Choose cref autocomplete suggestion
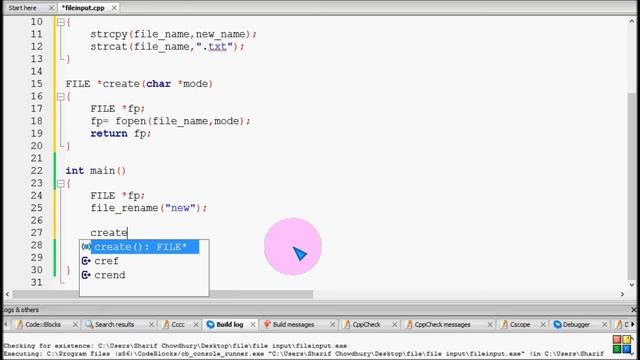The image size is (640, 360). (x=106, y=261)
